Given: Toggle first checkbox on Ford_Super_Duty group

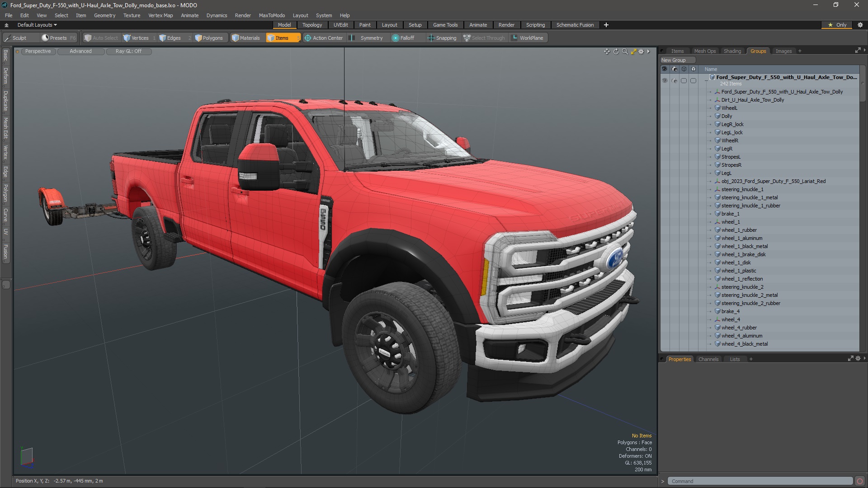Looking at the screenshot, I should point(684,80).
